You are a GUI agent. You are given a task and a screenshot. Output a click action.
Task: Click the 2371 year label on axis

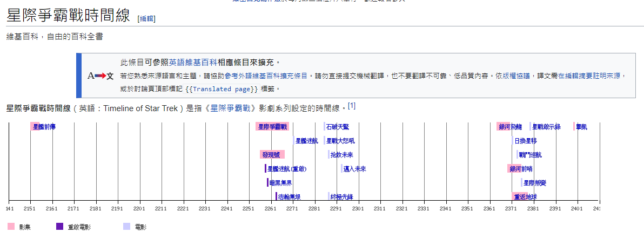tap(512, 209)
